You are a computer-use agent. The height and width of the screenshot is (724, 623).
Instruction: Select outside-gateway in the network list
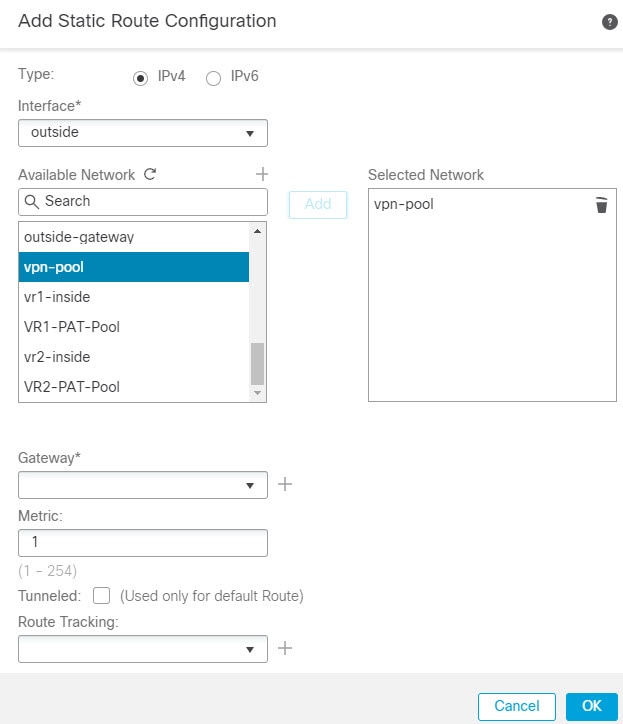click(133, 237)
